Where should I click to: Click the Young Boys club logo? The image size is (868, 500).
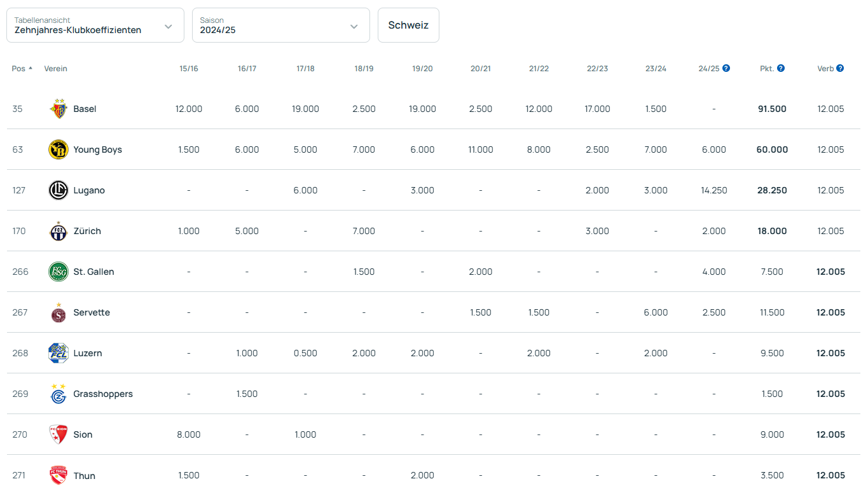(x=59, y=149)
